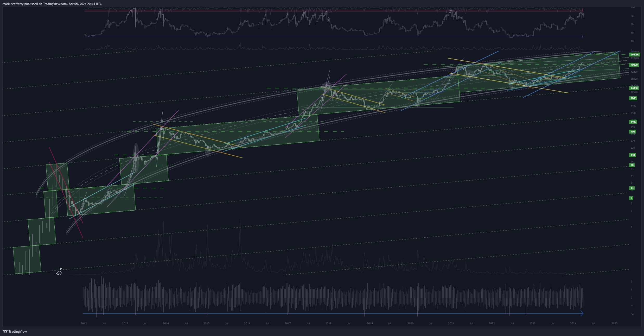The image size is (644, 336).
Task: Select the 14000 green price label
Action: [634, 88]
